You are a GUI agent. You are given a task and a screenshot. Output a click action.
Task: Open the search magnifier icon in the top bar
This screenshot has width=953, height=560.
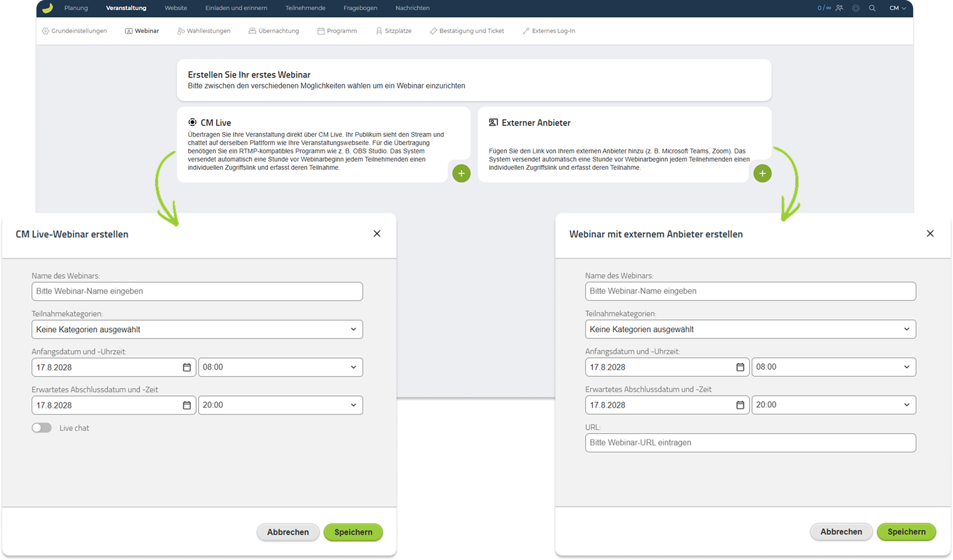872,8
